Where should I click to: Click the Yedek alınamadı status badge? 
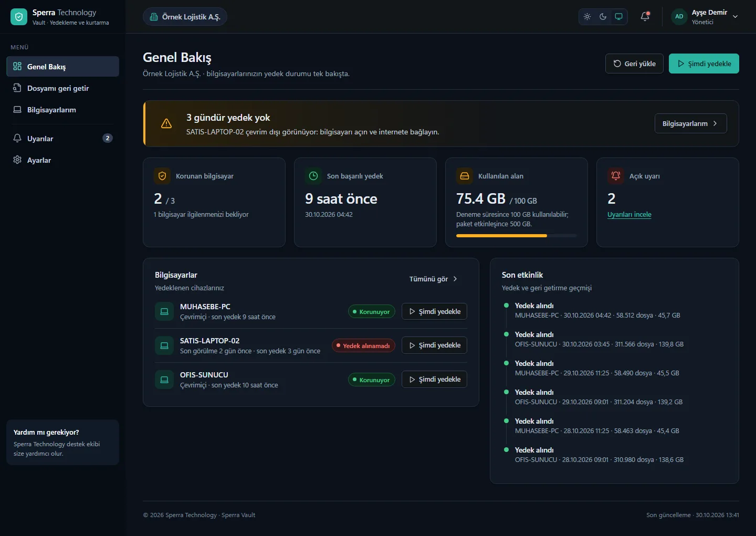click(x=363, y=345)
